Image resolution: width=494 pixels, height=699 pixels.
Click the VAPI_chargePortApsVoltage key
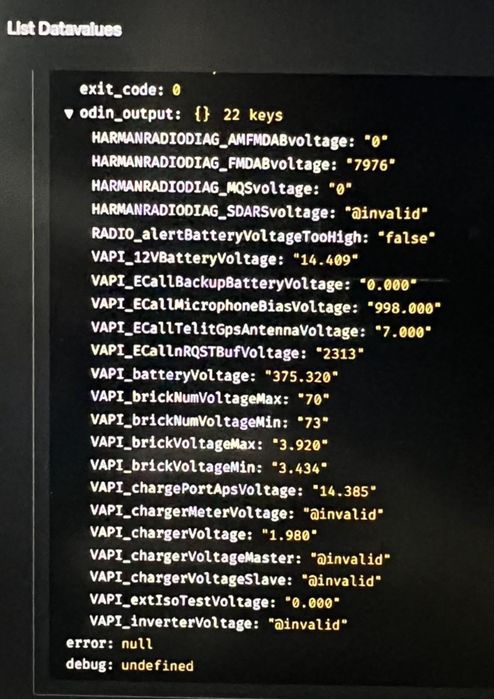pyautogui.click(x=193, y=489)
